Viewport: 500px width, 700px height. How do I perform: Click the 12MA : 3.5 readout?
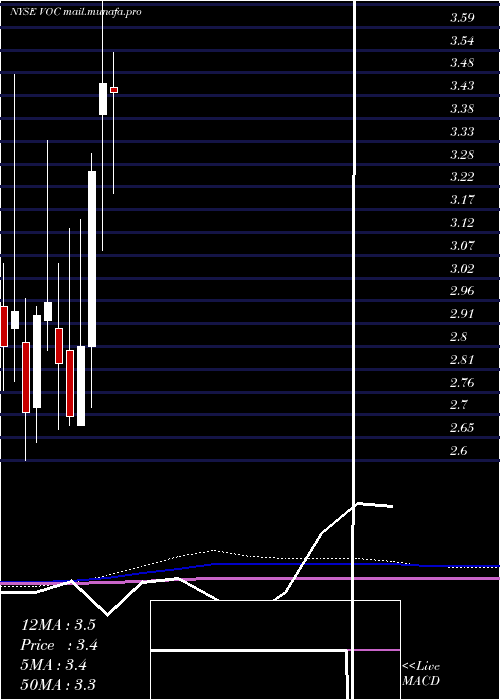pyautogui.click(x=58, y=625)
